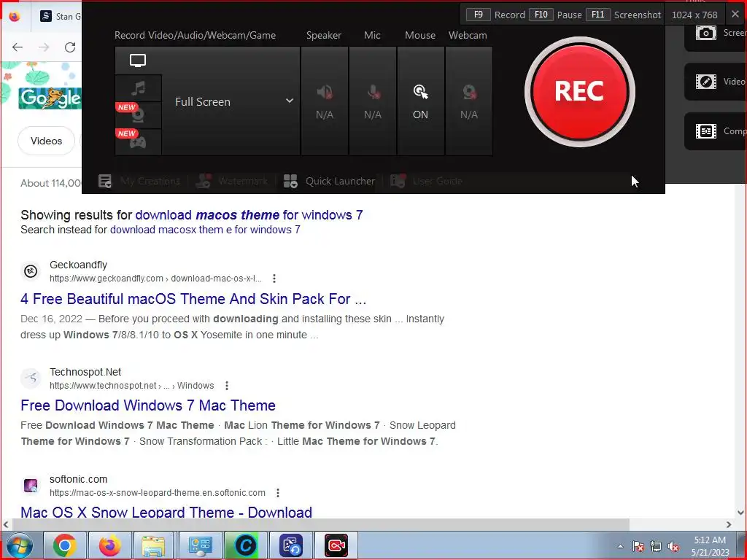Screen dimensions: 747x560
Task: Open the Video editor icon in side panel
Action: pos(705,82)
